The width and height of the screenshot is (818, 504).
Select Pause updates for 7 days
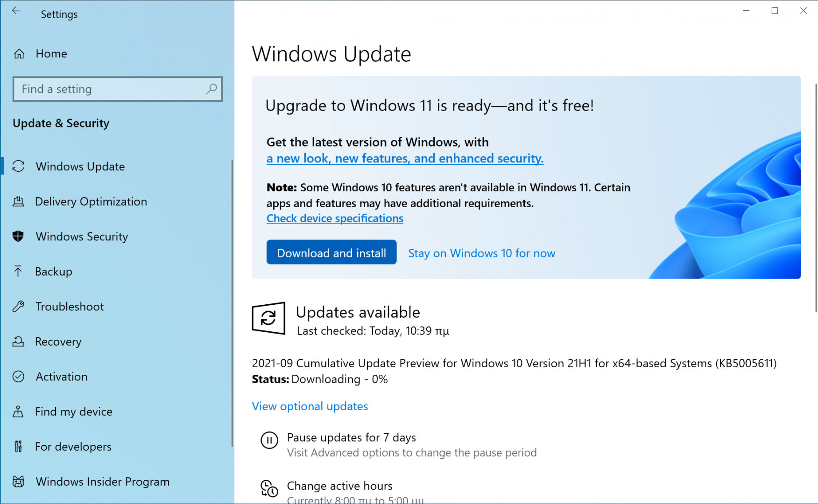(352, 438)
